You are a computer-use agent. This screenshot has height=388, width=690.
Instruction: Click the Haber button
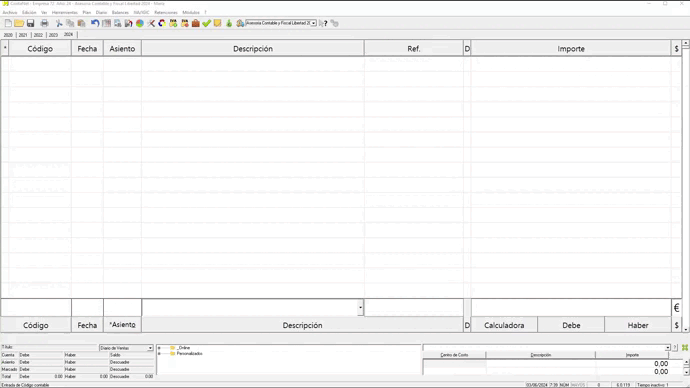tap(638, 326)
